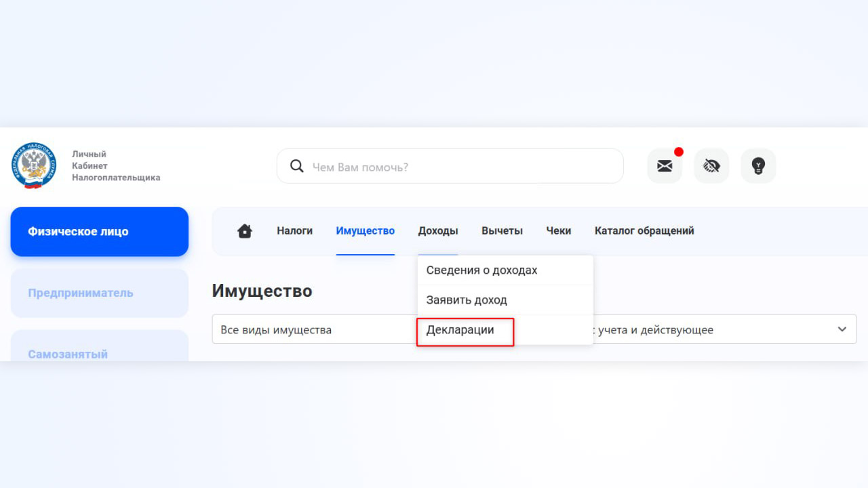The height and width of the screenshot is (488, 868).
Task: Go to the home page via house icon
Action: click(245, 231)
